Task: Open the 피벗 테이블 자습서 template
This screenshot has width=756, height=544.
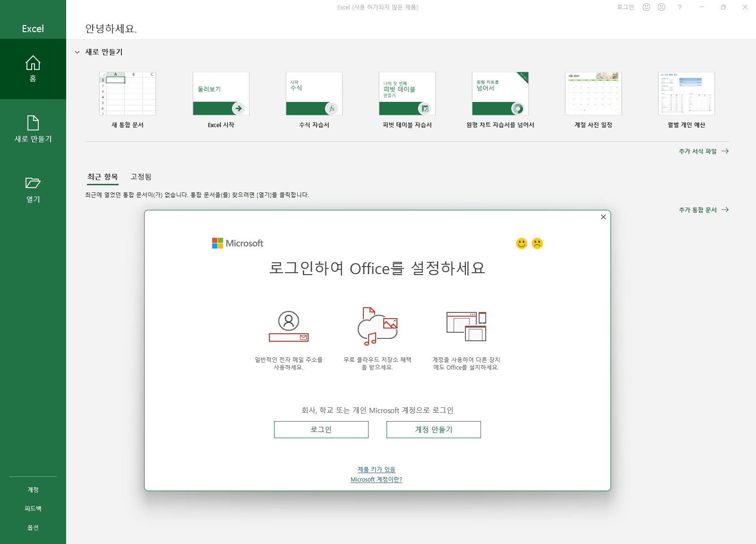Action: coord(407,100)
